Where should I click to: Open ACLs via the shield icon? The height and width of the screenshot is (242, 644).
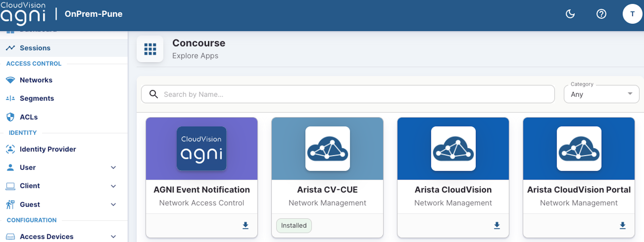click(10, 117)
